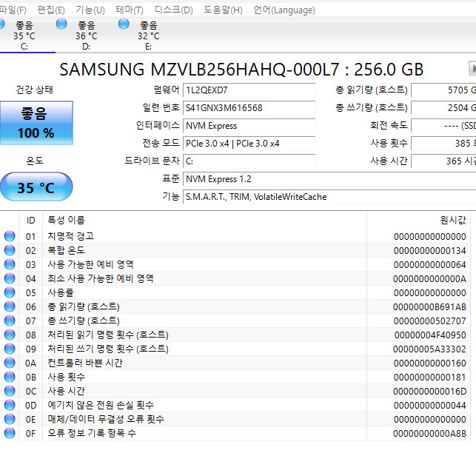Click the D: drive blue status orb
Screen dimensions: 476x456
tap(61, 24)
